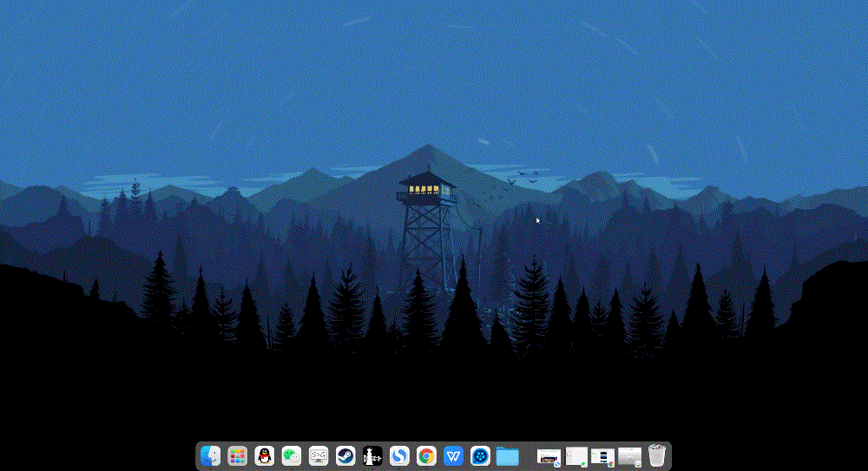Open the Trash in the dock
Screen dimensions: 868x471
click(x=656, y=456)
